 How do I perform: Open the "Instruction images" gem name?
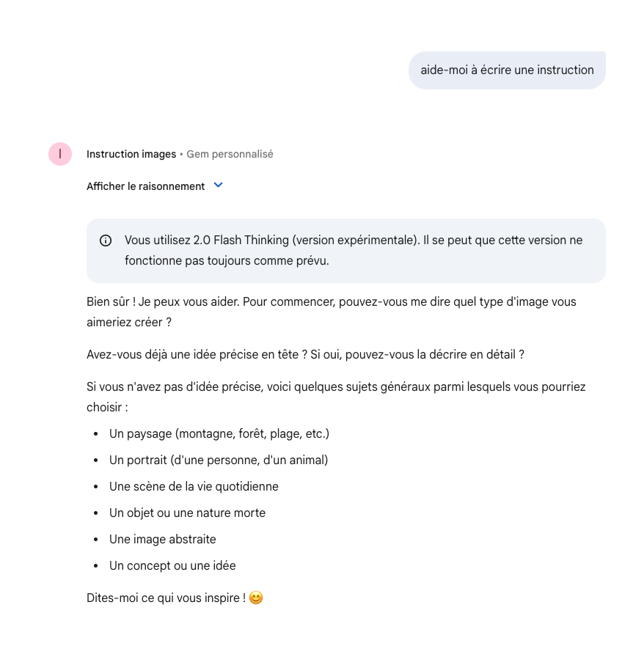pos(131,154)
